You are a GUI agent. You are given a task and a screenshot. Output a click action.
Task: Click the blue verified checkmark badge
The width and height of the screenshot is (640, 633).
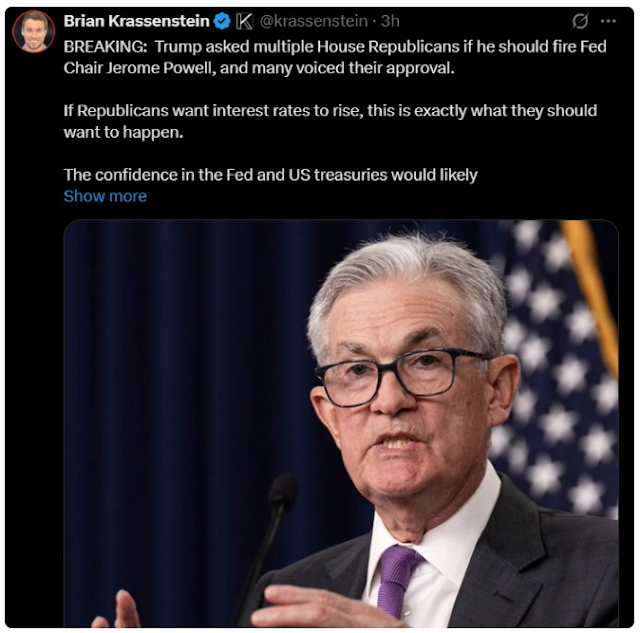222,21
